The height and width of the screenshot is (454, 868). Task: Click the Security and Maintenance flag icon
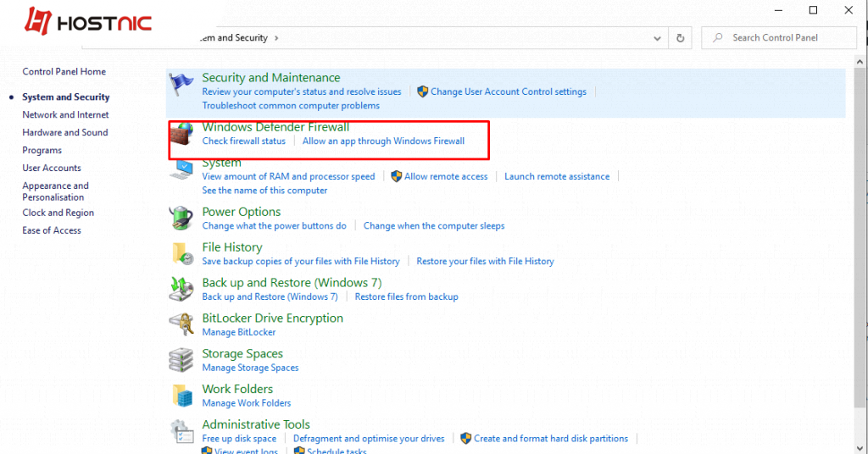(181, 85)
